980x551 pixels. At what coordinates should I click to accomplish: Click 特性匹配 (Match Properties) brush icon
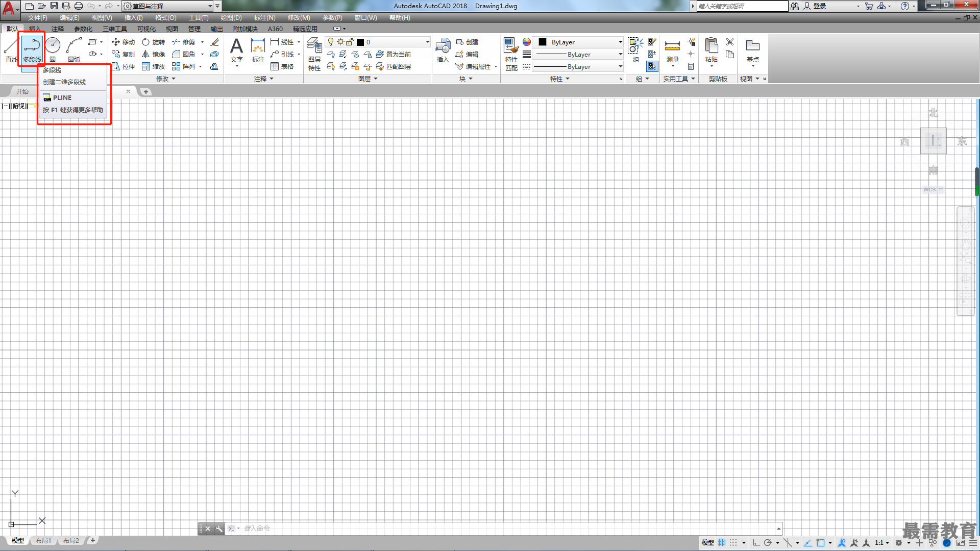pos(511,54)
